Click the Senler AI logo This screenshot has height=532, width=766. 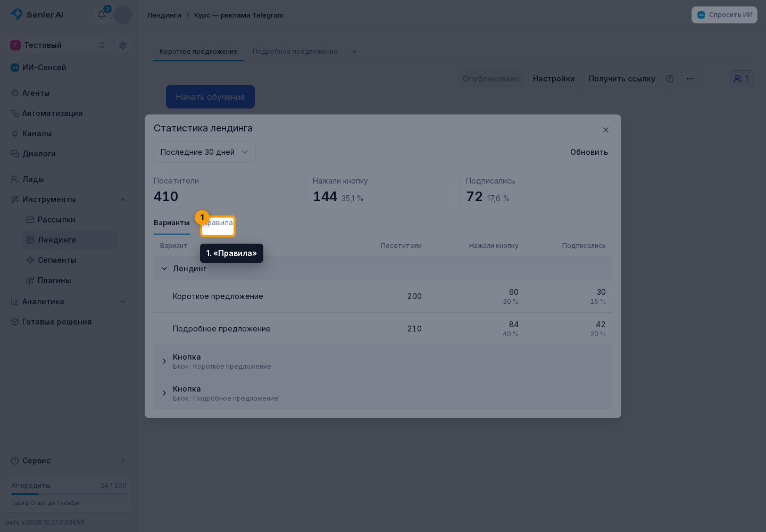(x=37, y=15)
